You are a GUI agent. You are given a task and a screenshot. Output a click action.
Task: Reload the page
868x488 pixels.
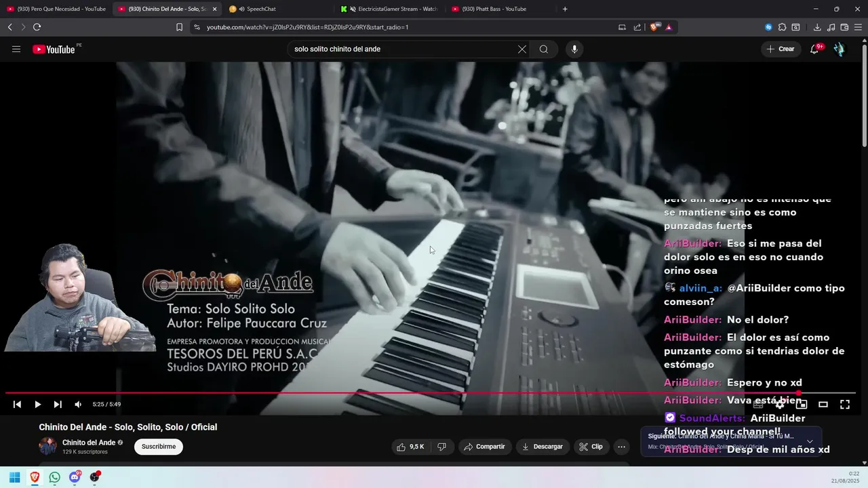click(x=37, y=27)
